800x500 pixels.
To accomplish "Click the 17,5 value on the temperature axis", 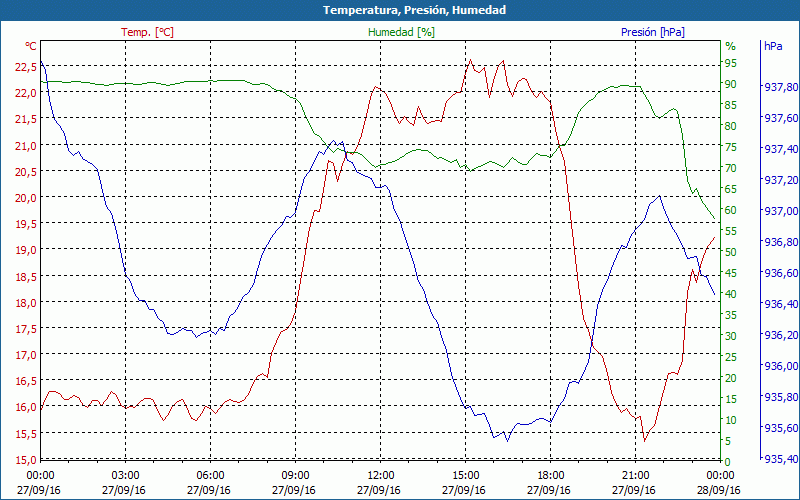I will [27, 329].
